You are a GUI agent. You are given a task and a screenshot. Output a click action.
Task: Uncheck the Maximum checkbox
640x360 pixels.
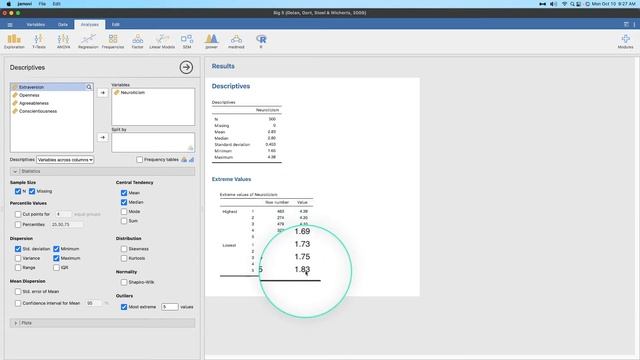click(56, 258)
